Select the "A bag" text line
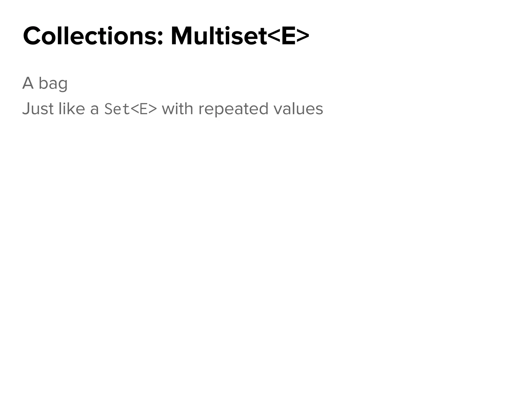The width and height of the screenshot is (532, 399). (45, 83)
